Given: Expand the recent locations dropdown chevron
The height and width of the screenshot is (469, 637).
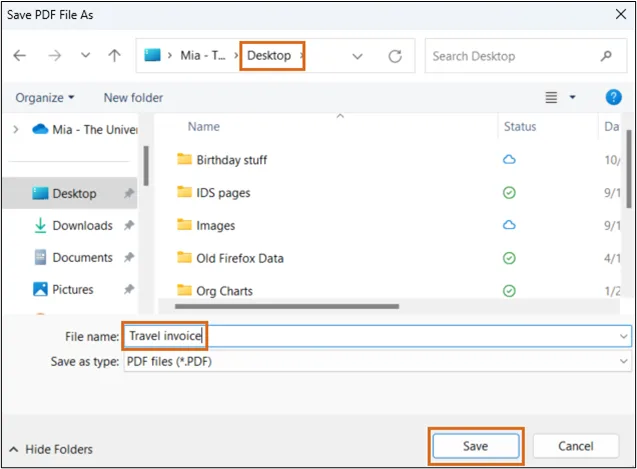Looking at the screenshot, I should 85,57.
